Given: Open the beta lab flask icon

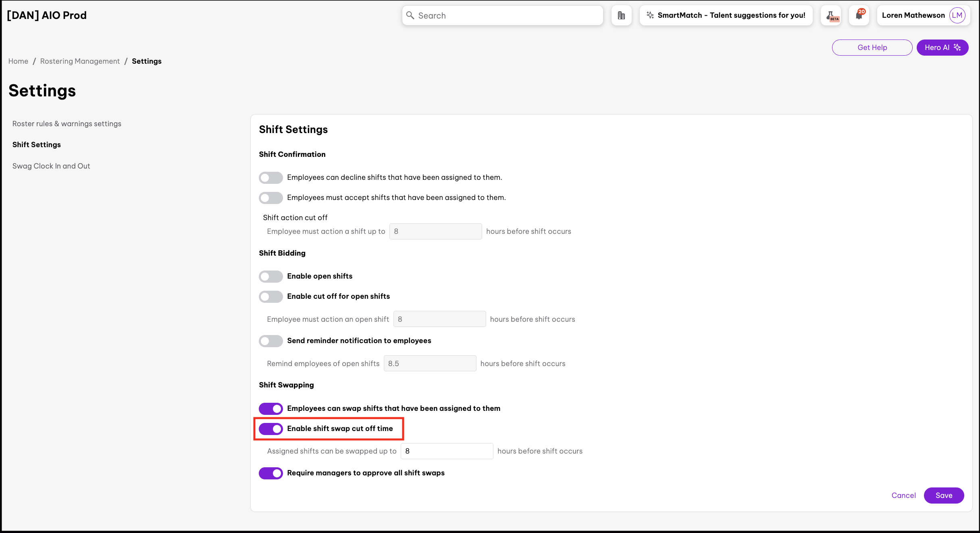Looking at the screenshot, I should pyautogui.click(x=831, y=15).
